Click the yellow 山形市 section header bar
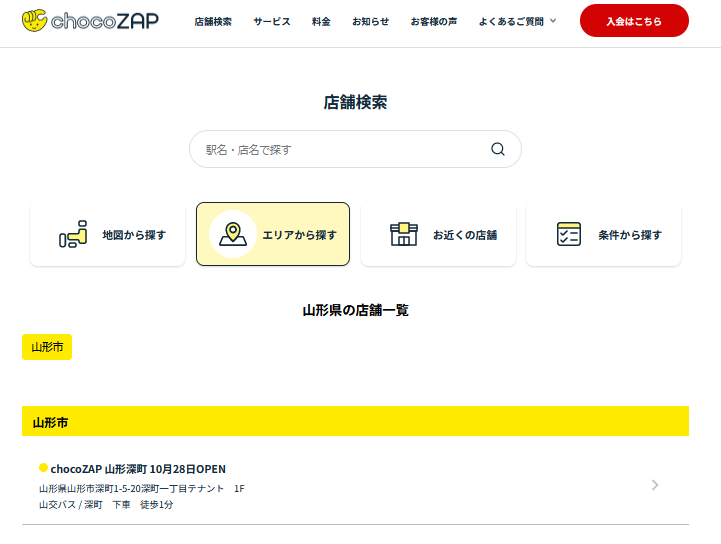Screen dimensions: 721x544 pyautogui.click(x=355, y=421)
